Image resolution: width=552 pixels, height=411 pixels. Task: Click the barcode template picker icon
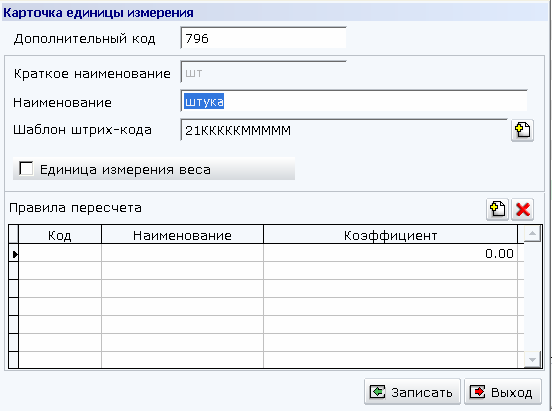pos(522,131)
